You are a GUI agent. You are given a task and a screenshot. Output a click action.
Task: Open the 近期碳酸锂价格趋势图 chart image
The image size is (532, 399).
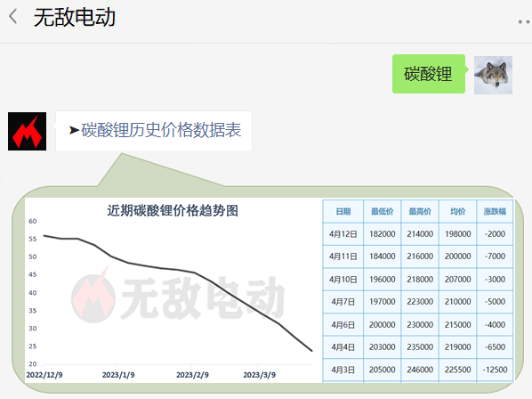pyautogui.click(x=173, y=290)
